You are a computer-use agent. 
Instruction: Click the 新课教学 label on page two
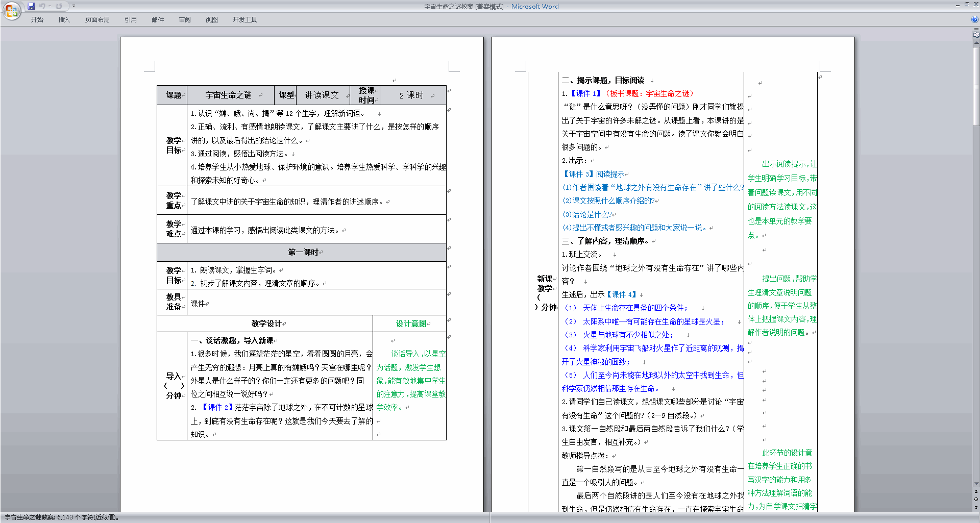[x=545, y=284]
